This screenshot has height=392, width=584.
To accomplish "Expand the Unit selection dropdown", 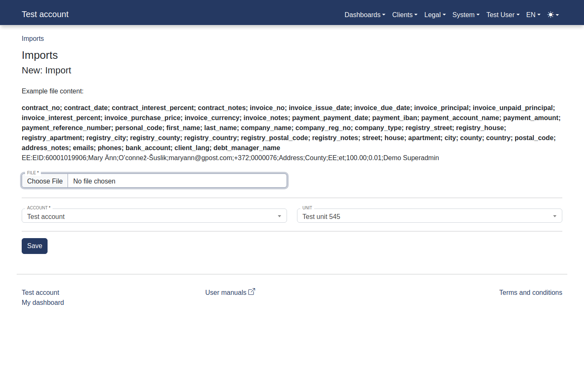I will pyautogui.click(x=554, y=216).
